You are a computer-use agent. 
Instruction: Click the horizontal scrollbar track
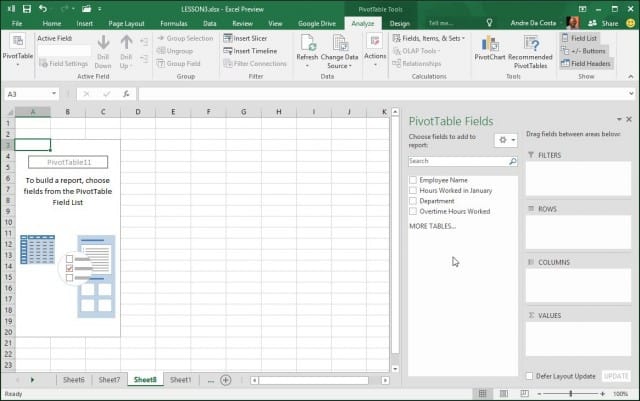tap(313, 381)
